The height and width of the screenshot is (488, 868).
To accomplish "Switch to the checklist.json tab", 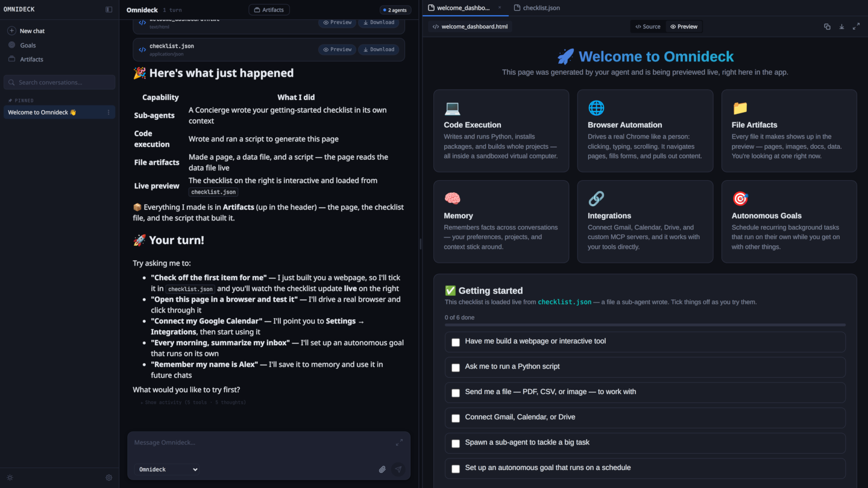I will 536,8.
